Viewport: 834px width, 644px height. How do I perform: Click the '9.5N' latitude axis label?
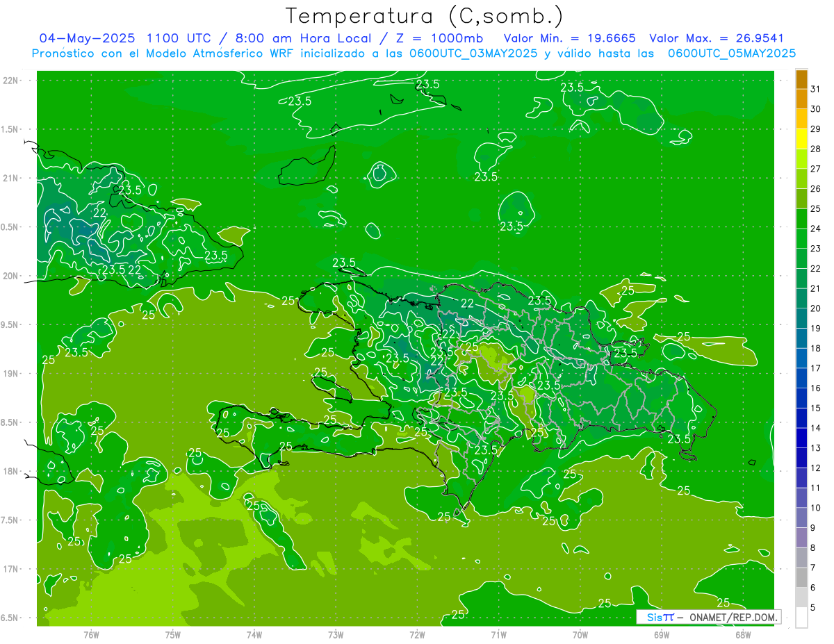pos(10,324)
